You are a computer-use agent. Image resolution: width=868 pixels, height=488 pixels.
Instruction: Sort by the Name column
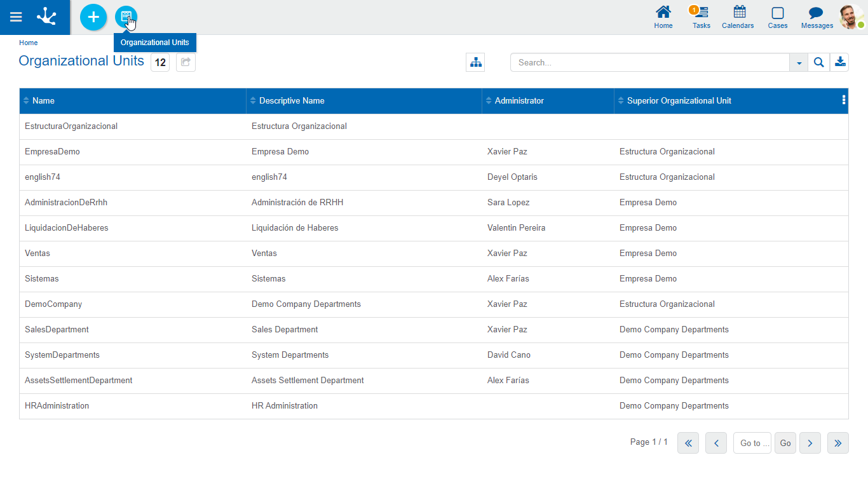(x=133, y=101)
